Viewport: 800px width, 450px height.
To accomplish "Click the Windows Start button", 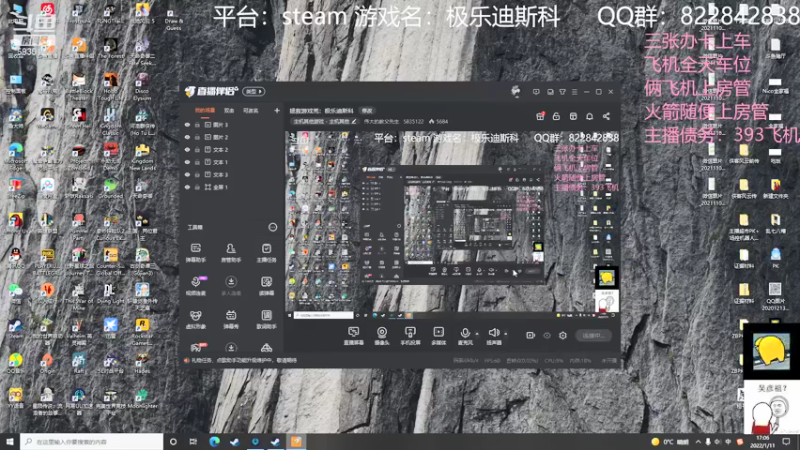I will (x=10, y=441).
